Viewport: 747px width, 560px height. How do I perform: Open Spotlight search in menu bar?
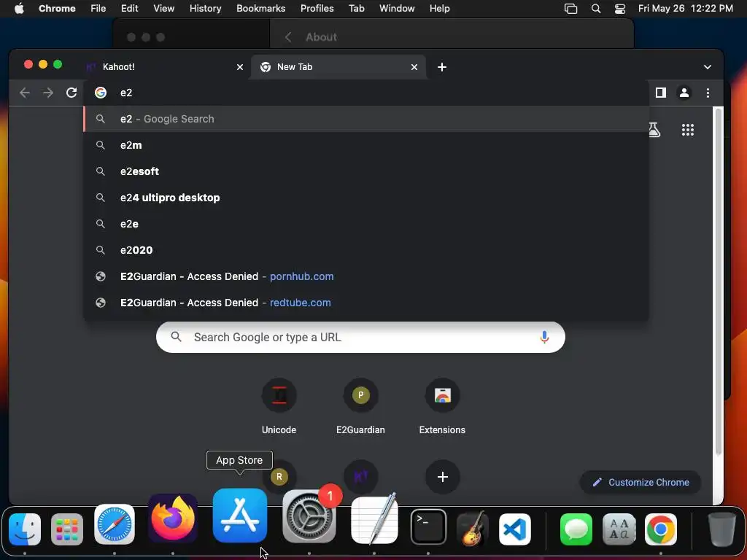tap(596, 9)
